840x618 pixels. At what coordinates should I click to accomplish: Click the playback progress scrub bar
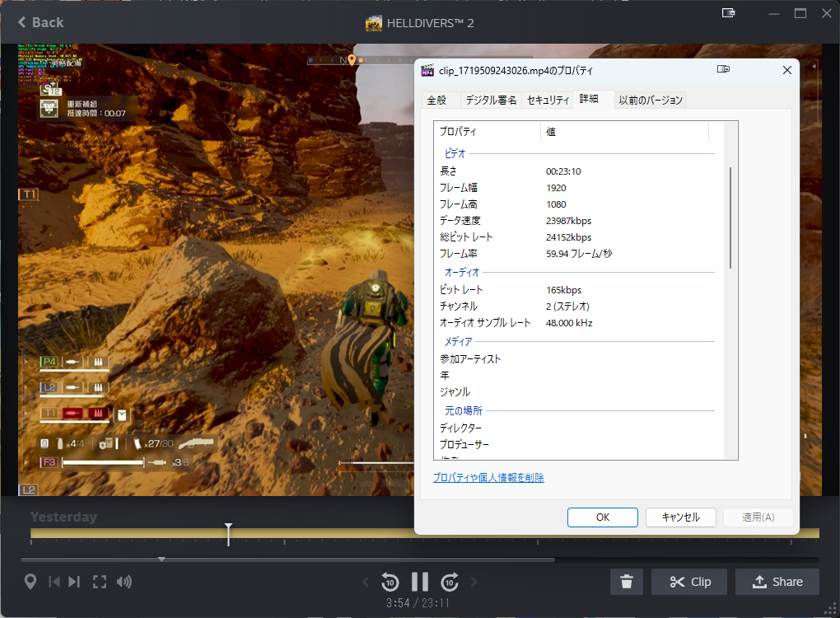point(420,559)
